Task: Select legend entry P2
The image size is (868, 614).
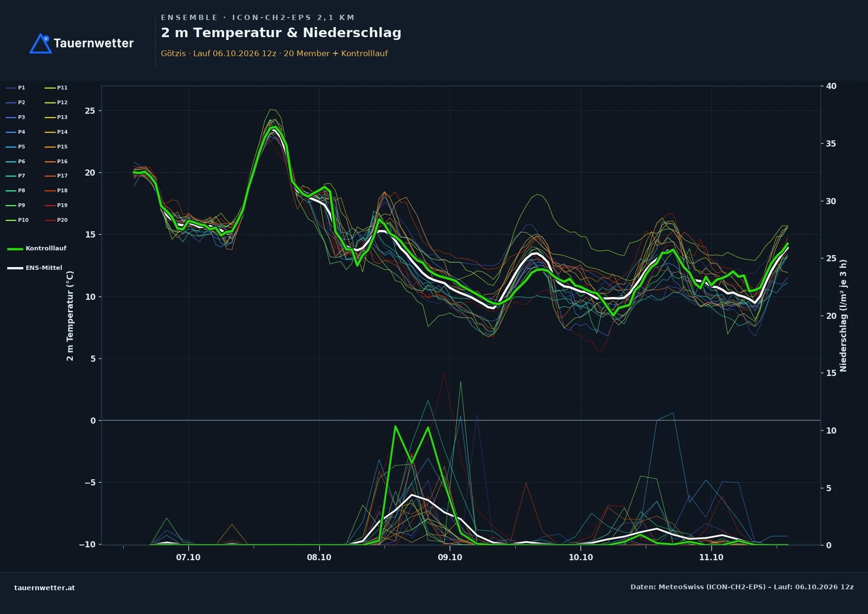Action: (x=15, y=103)
